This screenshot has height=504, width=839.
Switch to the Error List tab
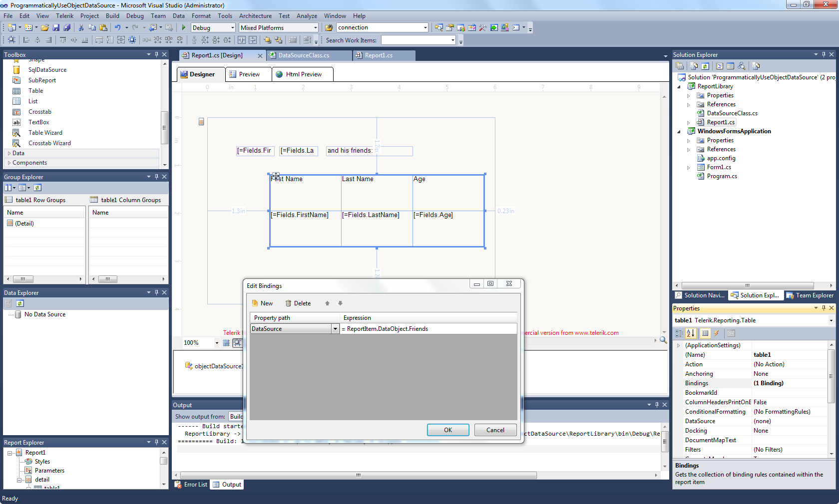coord(191,485)
